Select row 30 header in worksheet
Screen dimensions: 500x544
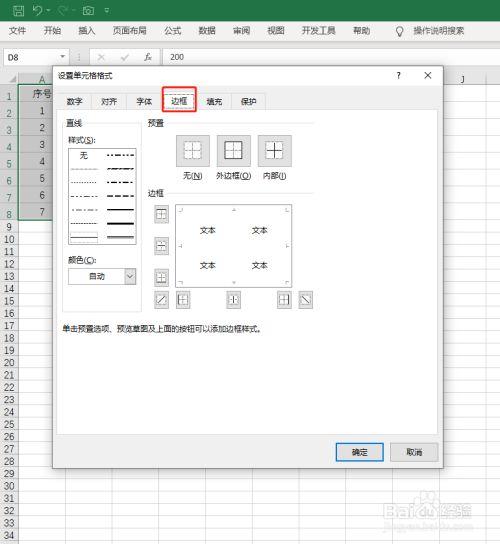click(9, 486)
